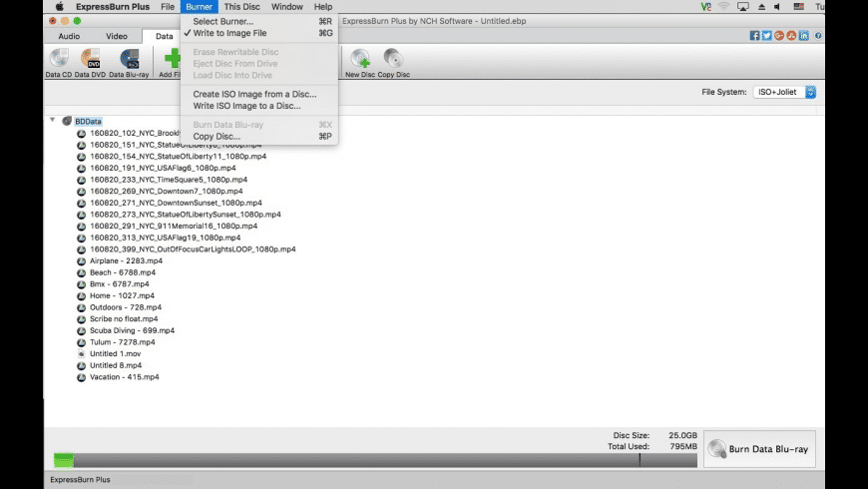Image resolution: width=868 pixels, height=489 pixels.
Task: Click the Copy Disc toolbar icon
Action: click(393, 59)
